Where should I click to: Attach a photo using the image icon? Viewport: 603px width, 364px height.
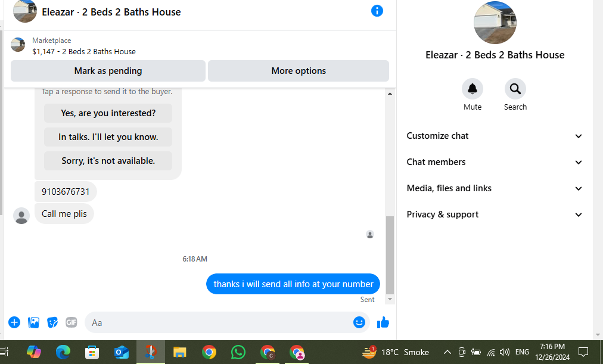(33, 322)
